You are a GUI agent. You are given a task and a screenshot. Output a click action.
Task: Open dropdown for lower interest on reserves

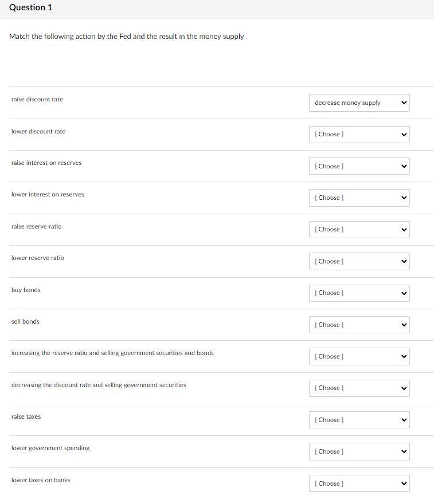[x=359, y=198]
